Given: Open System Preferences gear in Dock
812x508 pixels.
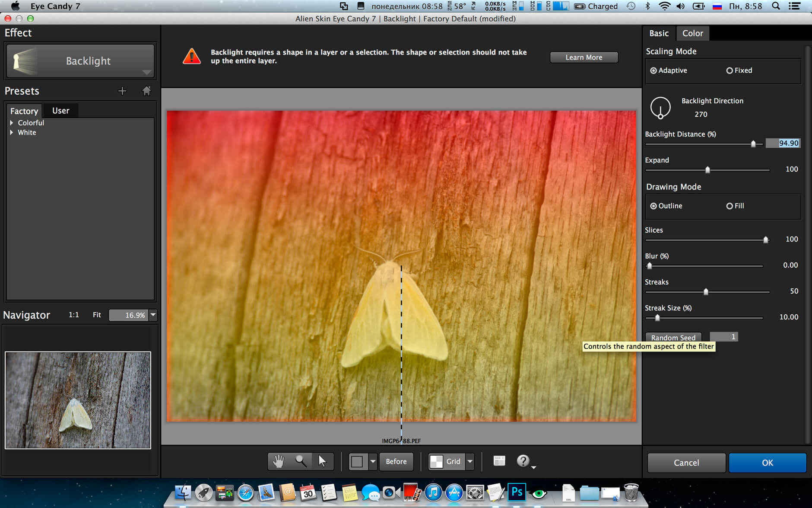Looking at the screenshot, I should coord(475,492).
